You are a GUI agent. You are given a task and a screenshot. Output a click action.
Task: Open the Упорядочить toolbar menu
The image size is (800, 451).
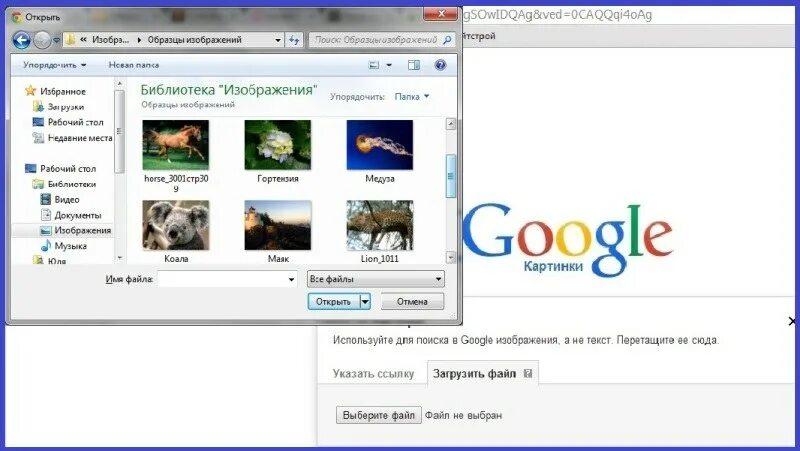(55, 65)
